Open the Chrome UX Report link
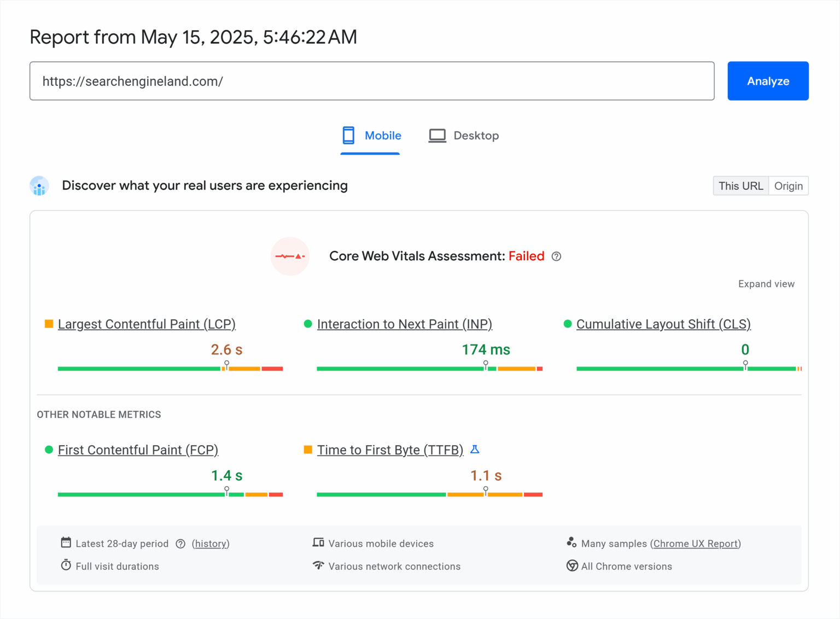The width and height of the screenshot is (840, 619). [696, 544]
